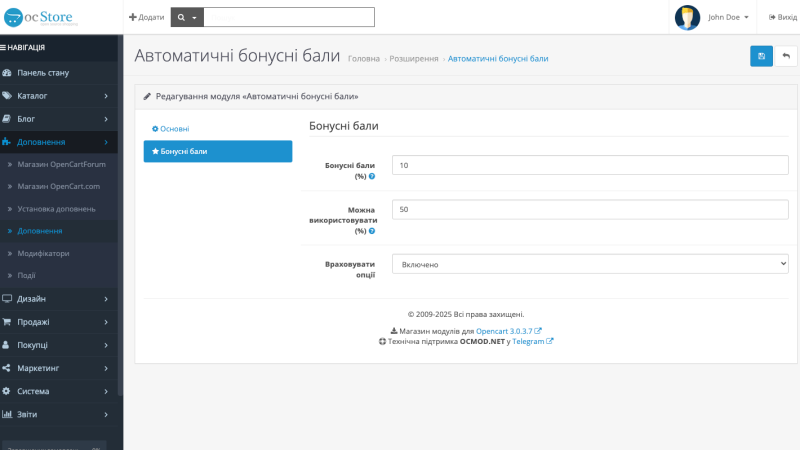Click the support lifebuoy icon before Технічна підтримка

click(x=382, y=341)
